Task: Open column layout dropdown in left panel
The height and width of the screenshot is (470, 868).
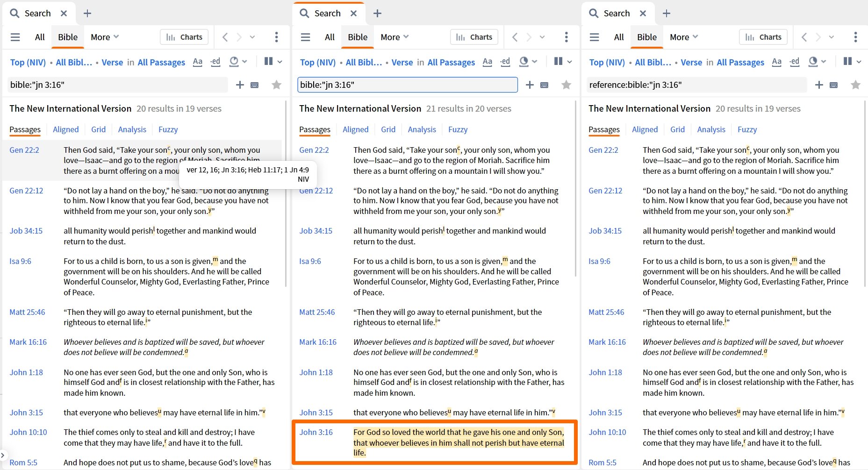Action: click(x=273, y=61)
